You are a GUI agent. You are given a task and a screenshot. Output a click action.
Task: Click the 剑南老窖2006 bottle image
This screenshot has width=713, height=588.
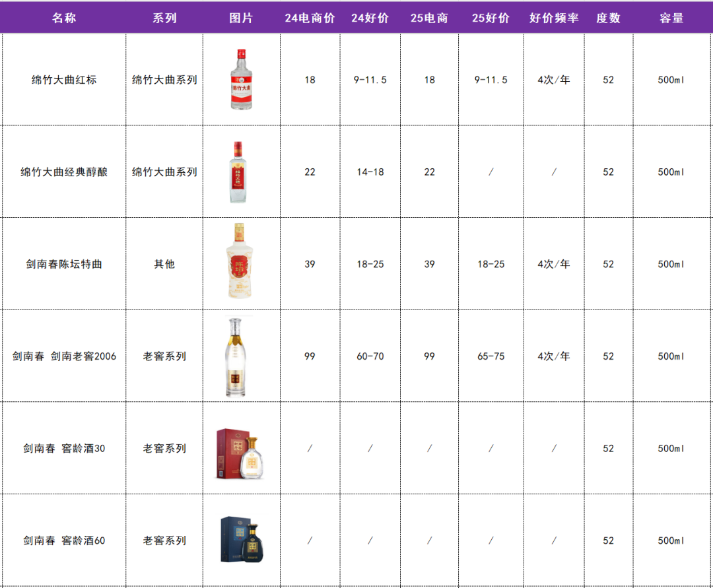(236, 357)
